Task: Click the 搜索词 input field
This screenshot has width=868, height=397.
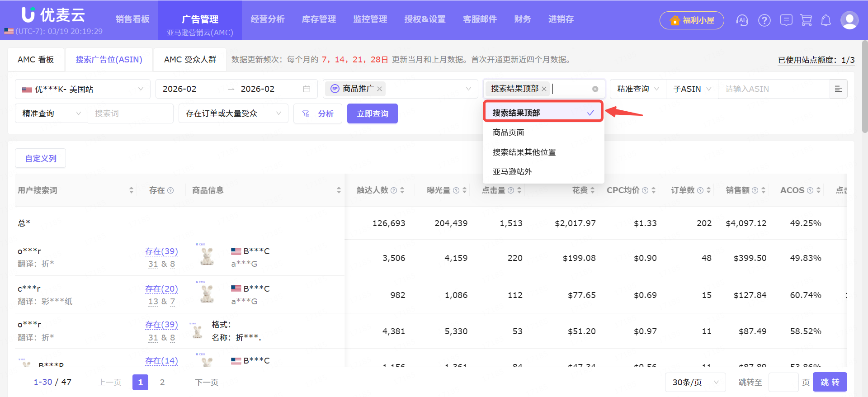Action: tap(131, 113)
